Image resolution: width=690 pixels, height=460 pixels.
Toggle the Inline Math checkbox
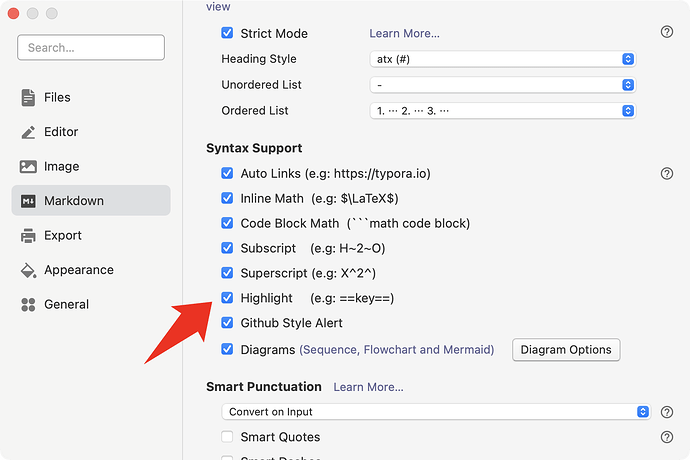(227, 199)
